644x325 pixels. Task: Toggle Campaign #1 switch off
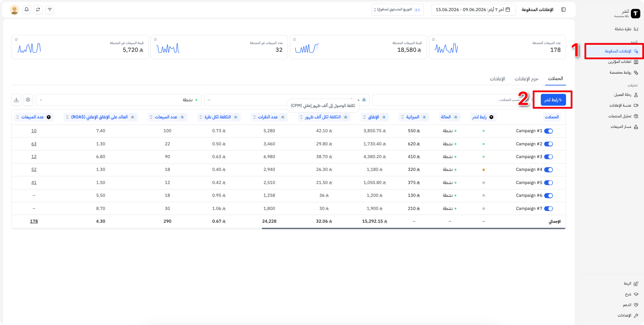549,131
